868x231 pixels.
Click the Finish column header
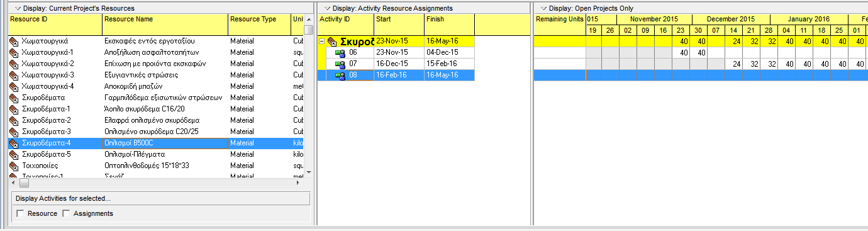[449, 25]
